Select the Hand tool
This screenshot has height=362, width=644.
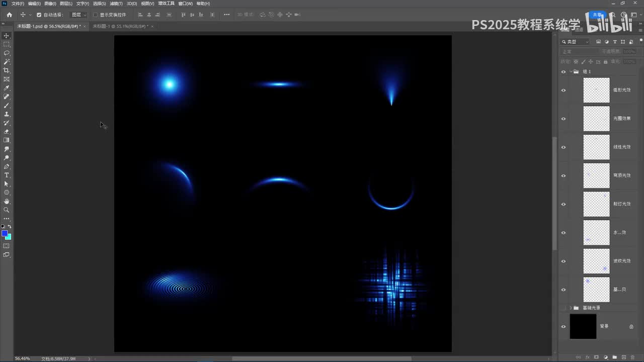(x=7, y=201)
